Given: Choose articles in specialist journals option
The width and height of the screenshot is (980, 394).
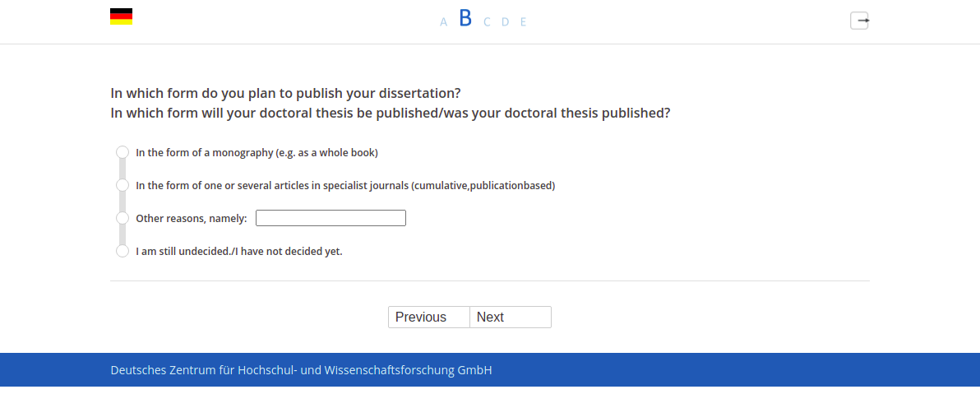Looking at the screenshot, I should 122,185.
